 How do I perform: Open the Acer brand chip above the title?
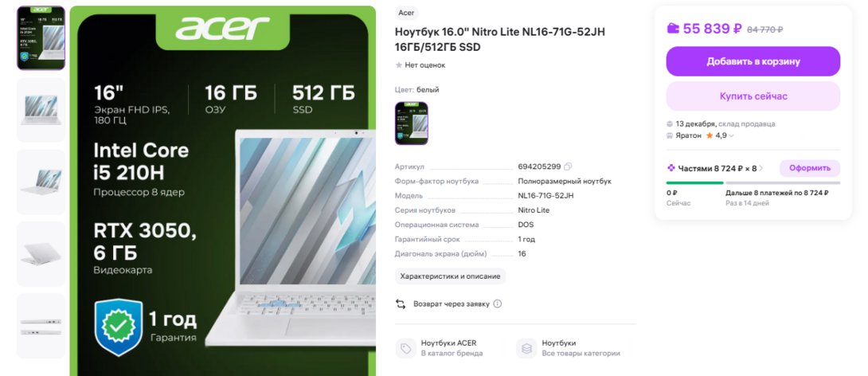[x=406, y=13]
